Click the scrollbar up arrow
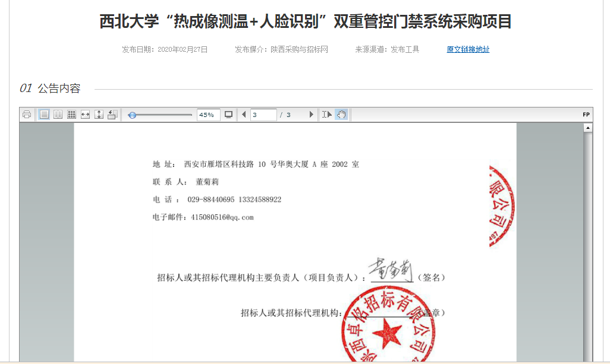 tap(588, 128)
